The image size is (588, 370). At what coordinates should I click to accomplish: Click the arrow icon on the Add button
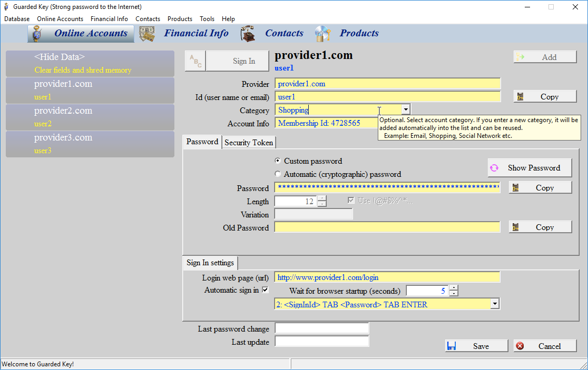[521, 57]
